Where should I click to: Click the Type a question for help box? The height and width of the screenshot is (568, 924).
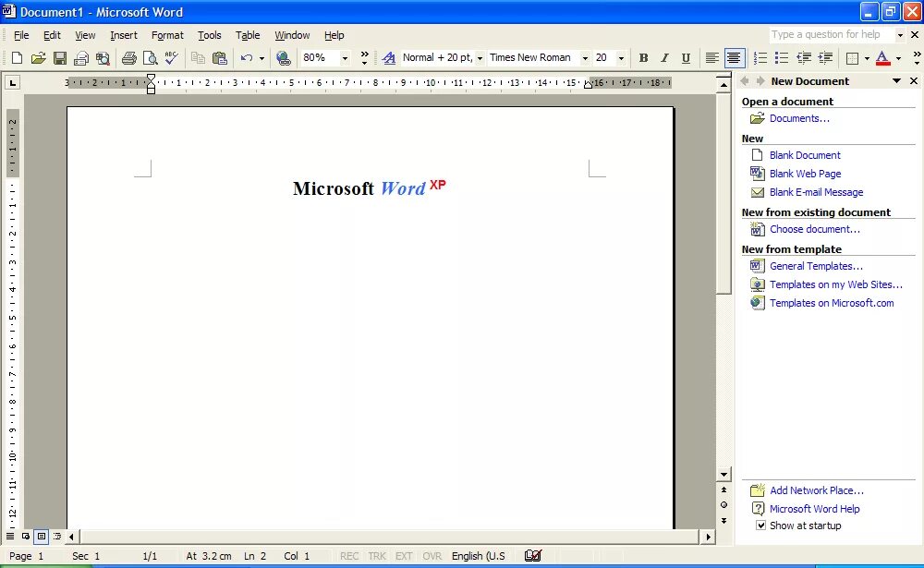(831, 35)
